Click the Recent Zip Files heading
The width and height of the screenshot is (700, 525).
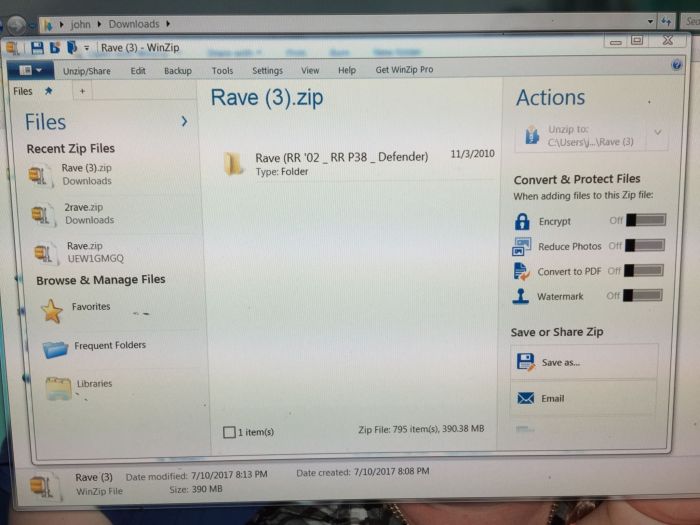[71, 149]
